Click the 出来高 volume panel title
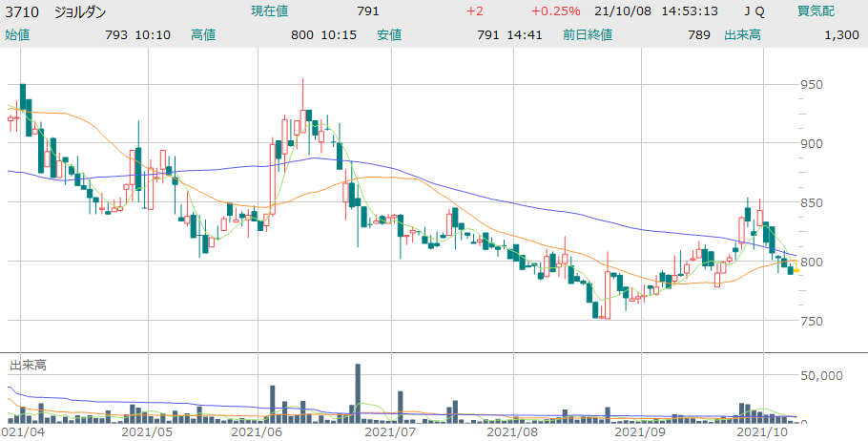868x441 pixels. (x=28, y=365)
